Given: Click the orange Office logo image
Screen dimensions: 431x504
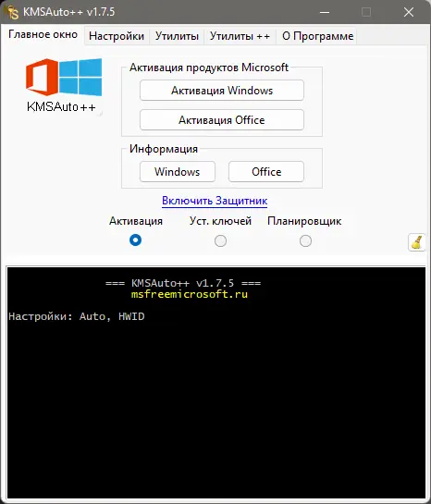Looking at the screenshot, I should pos(42,77).
